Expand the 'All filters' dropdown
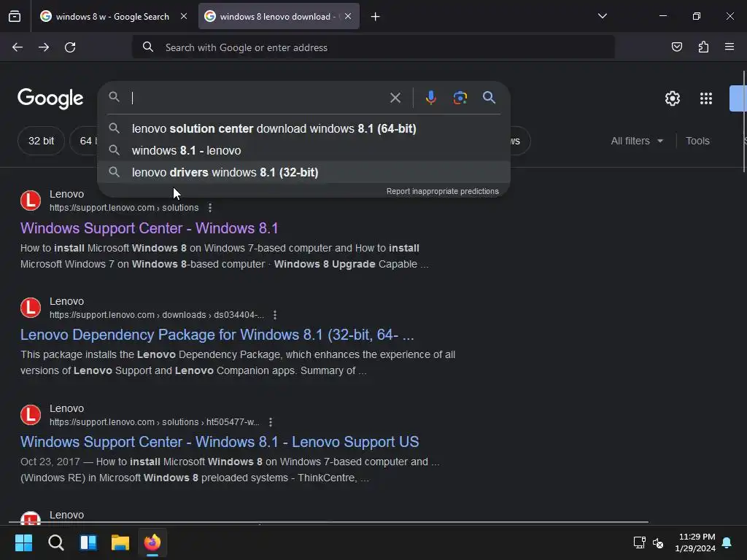This screenshot has width=747, height=560. [x=637, y=141]
